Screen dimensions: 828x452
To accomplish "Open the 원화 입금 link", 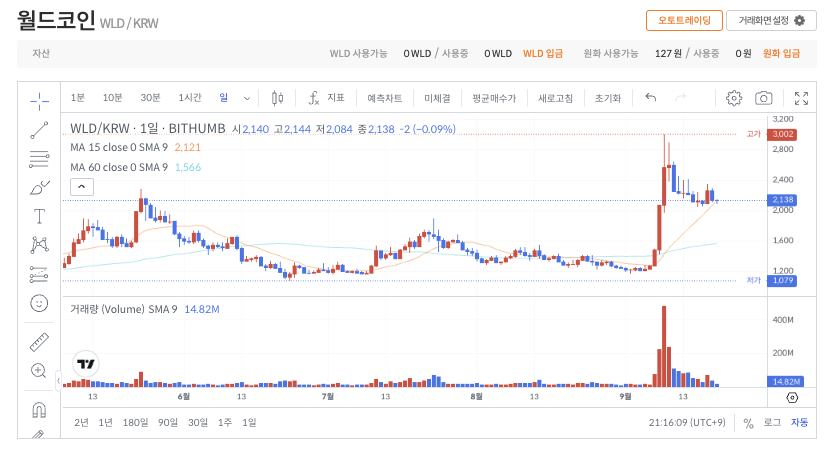I will (781, 54).
